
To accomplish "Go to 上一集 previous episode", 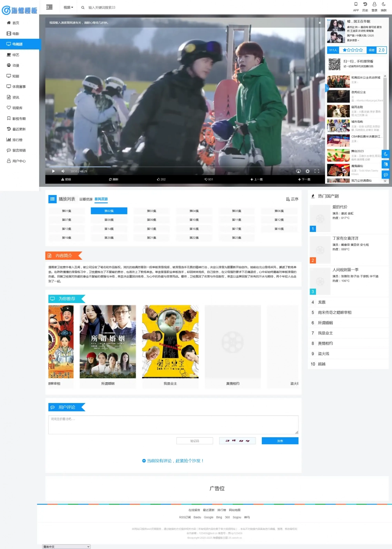I will pyautogui.click(x=256, y=179).
